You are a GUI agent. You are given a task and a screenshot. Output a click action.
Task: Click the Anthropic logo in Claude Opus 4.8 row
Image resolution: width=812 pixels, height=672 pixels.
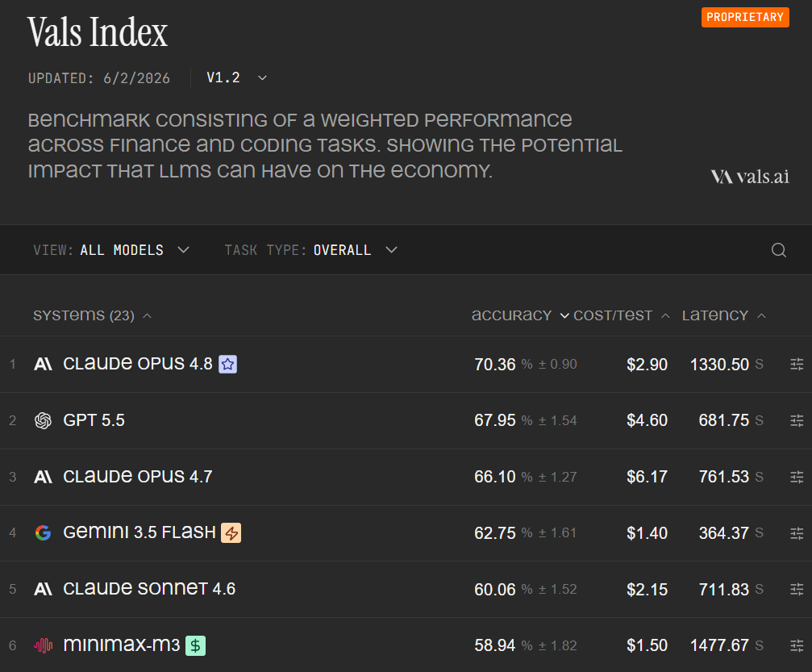(x=43, y=365)
